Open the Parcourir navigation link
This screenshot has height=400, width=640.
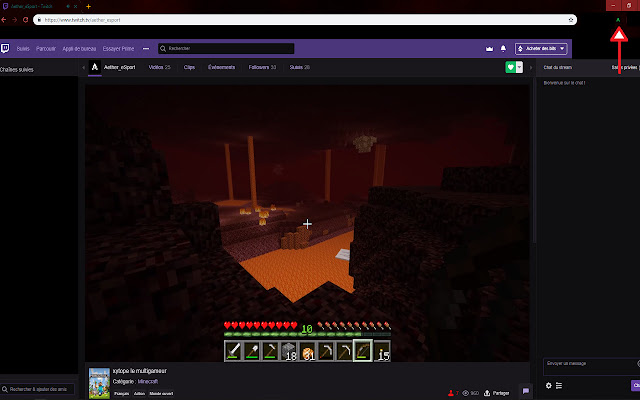click(x=46, y=49)
